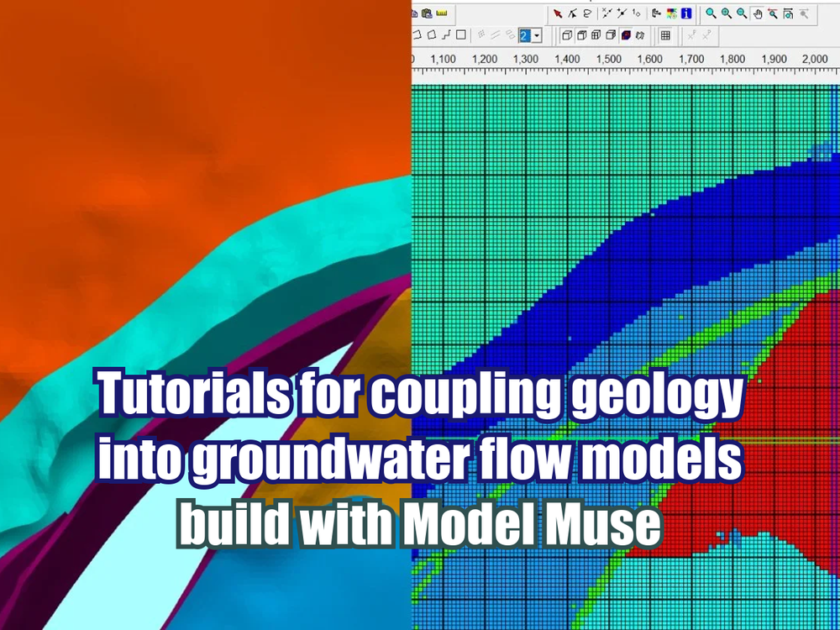Click the 1,200 ruler label
This screenshot has width=840, height=630.
click(x=485, y=59)
